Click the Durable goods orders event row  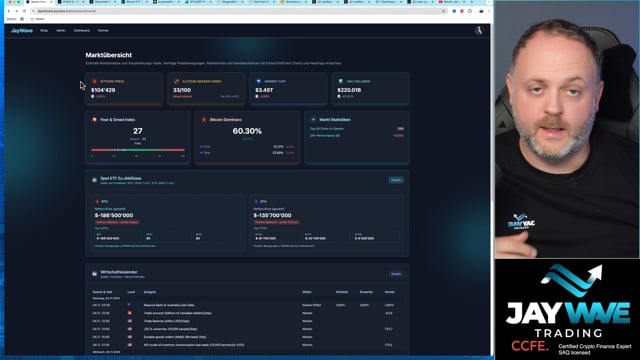point(247,337)
